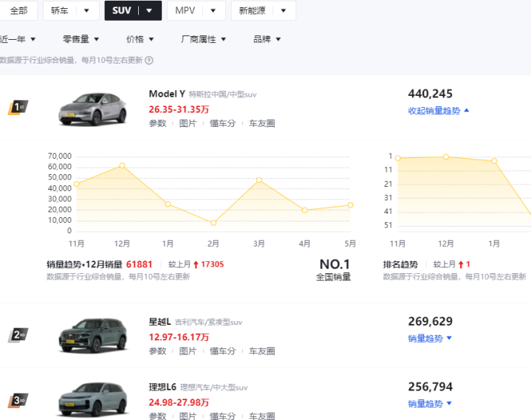Collapse Model Y 收起销量趋势
The height and width of the screenshot is (420, 531).
pyautogui.click(x=438, y=111)
